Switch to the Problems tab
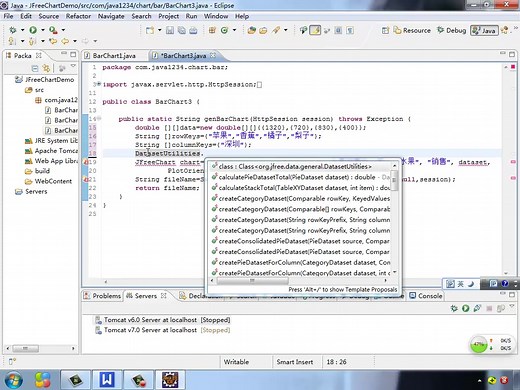The height and width of the screenshot is (390, 520). [103, 296]
